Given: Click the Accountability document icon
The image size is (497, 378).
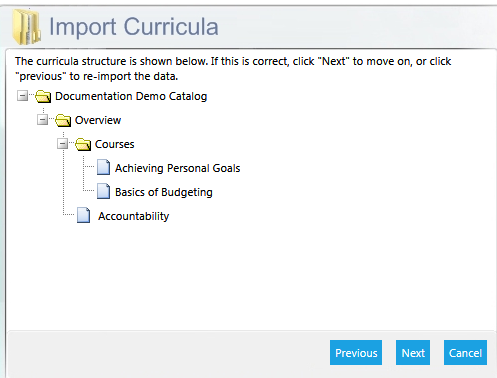Looking at the screenshot, I should [83, 215].
